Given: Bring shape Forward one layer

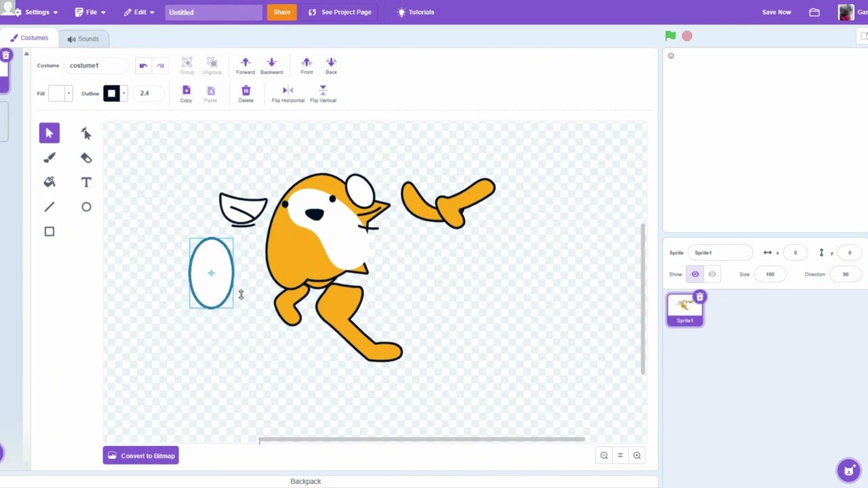Looking at the screenshot, I should [x=245, y=66].
